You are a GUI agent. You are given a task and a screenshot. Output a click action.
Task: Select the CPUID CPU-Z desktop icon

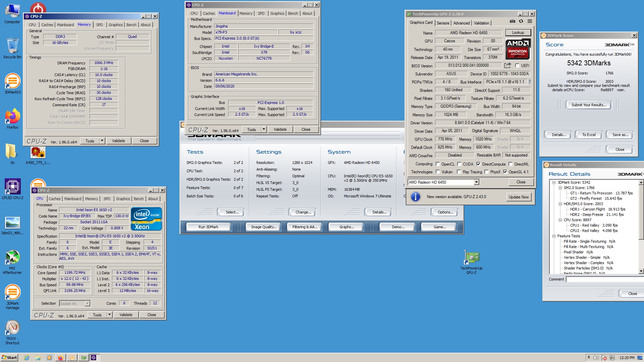click(12, 189)
